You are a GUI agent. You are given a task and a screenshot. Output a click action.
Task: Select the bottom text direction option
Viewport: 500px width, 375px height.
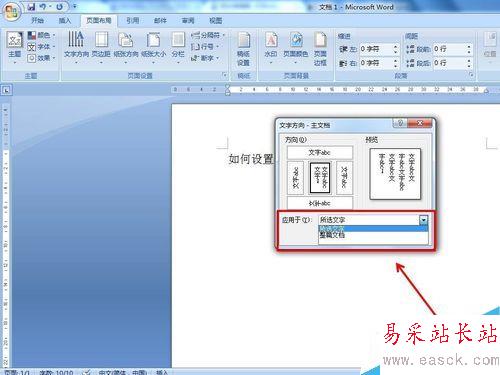[x=320, y=203]
